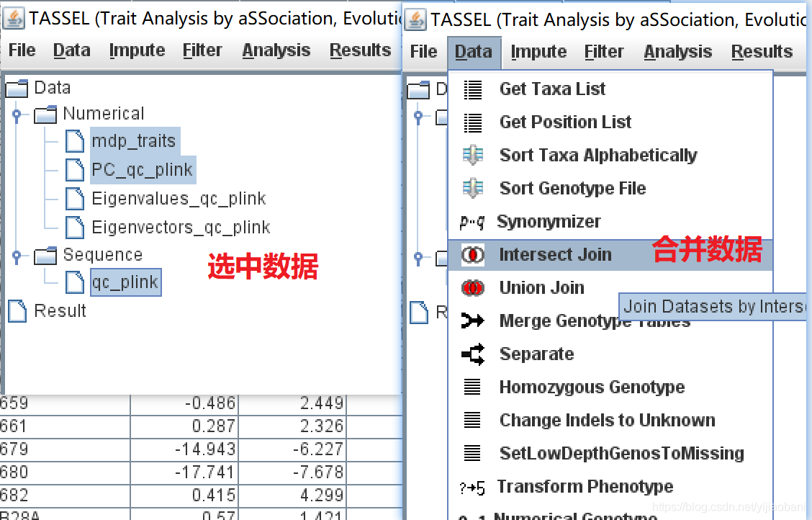Select the mdp_traits dataset

tap(134, 141)
